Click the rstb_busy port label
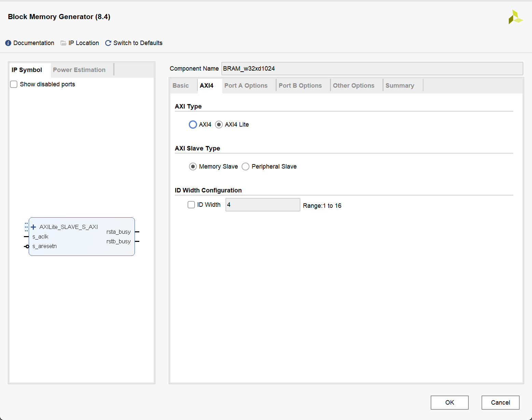 [118, 242]
